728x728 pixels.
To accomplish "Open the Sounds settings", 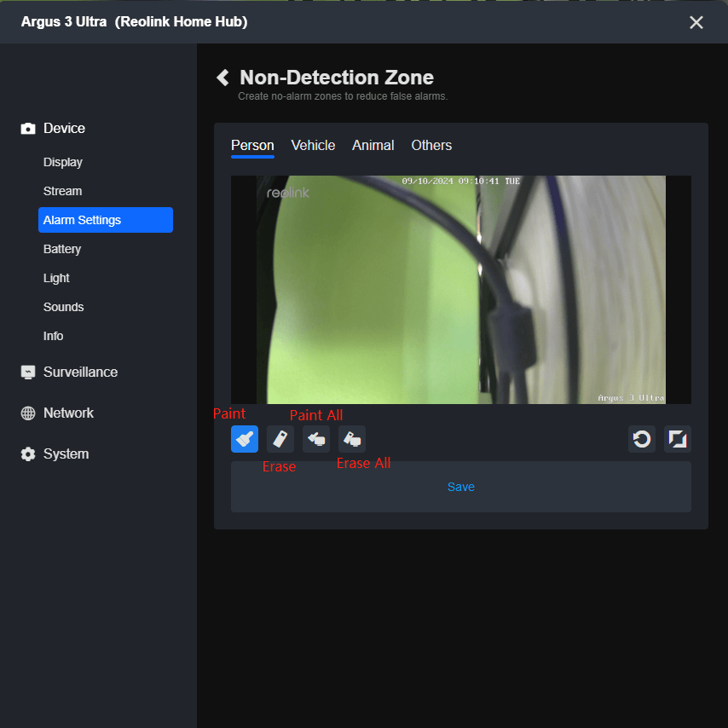I will click(63, 307).
